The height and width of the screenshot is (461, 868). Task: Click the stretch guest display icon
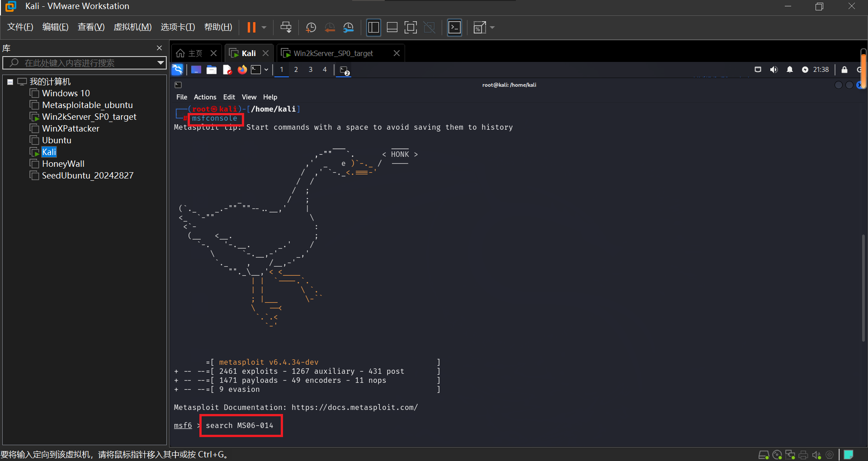[479, 28]
